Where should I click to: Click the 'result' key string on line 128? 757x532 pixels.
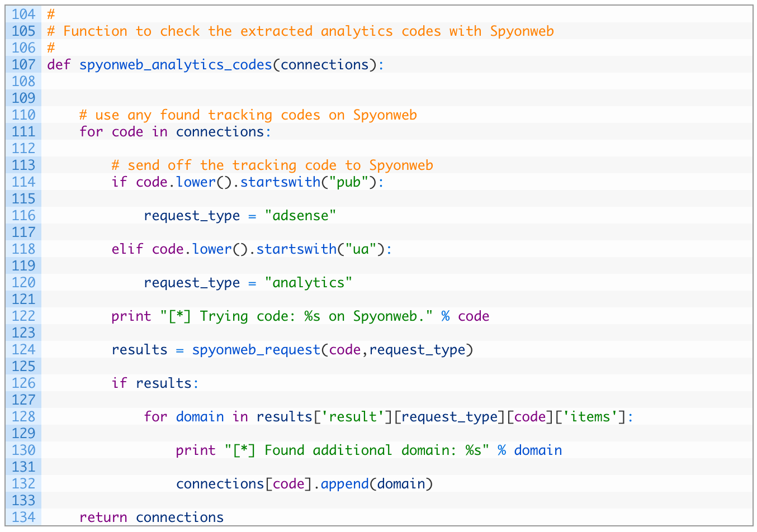pyautogui.click(x=353, y=417)
